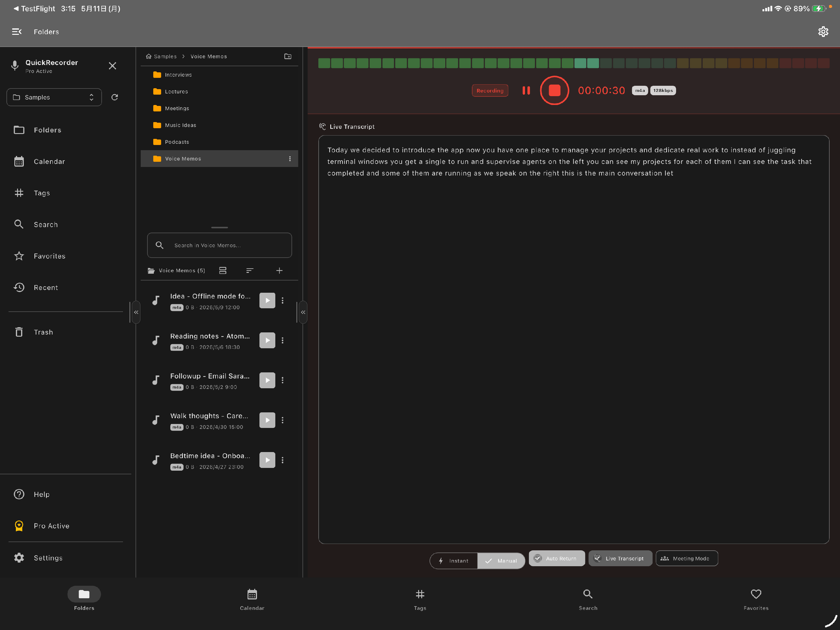The width and height of the screenshot is (840, 630).
Task: Click the Search in Voice Memos field
Action: (x=219, y=245)
